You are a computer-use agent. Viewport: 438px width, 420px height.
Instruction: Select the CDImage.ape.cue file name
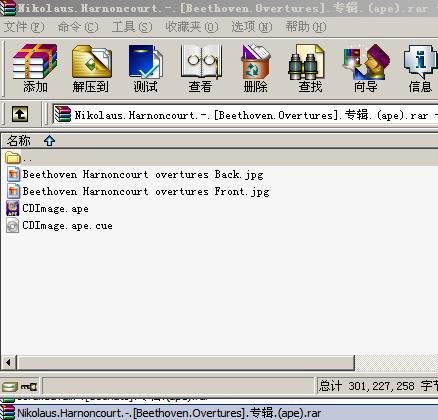pyautogui.click(x=67, y=226)
